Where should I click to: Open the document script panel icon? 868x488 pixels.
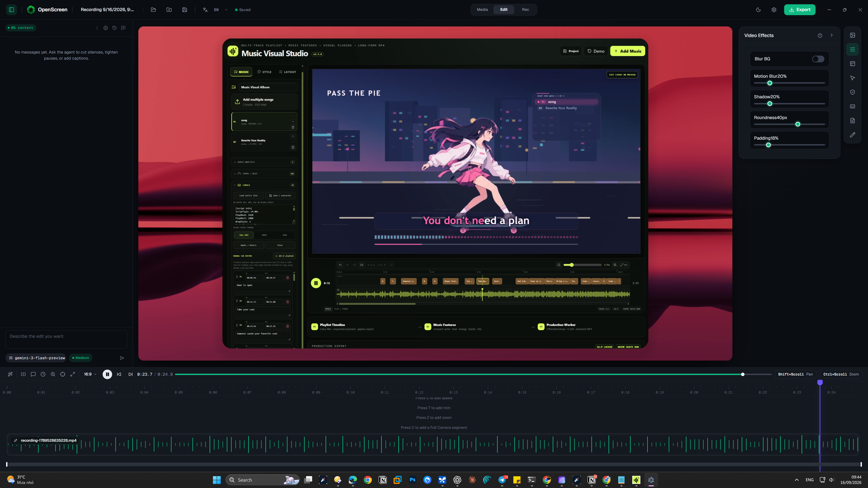click(852, 121)
